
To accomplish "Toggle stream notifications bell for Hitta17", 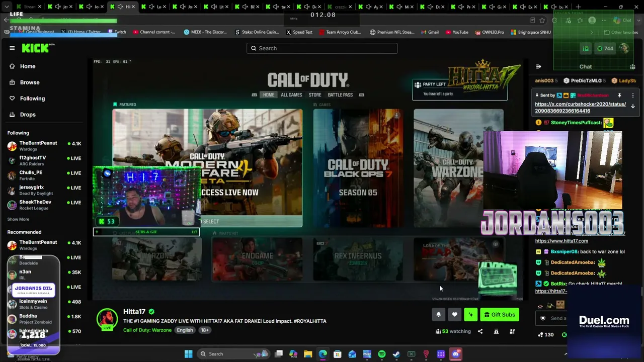I will [x=438, y=315].
